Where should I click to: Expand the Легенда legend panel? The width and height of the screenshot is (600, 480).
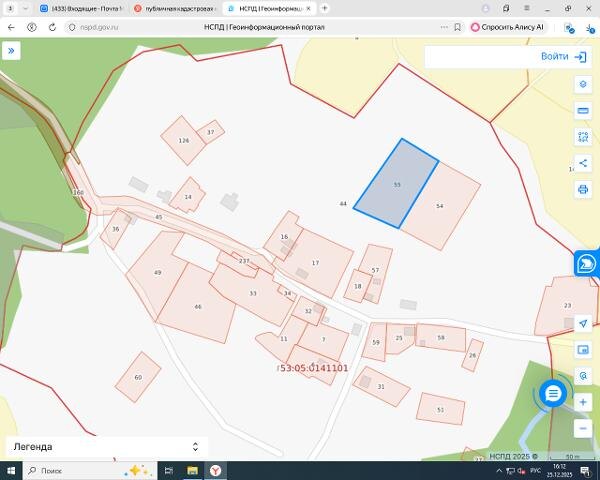click(x=196, y=447)
